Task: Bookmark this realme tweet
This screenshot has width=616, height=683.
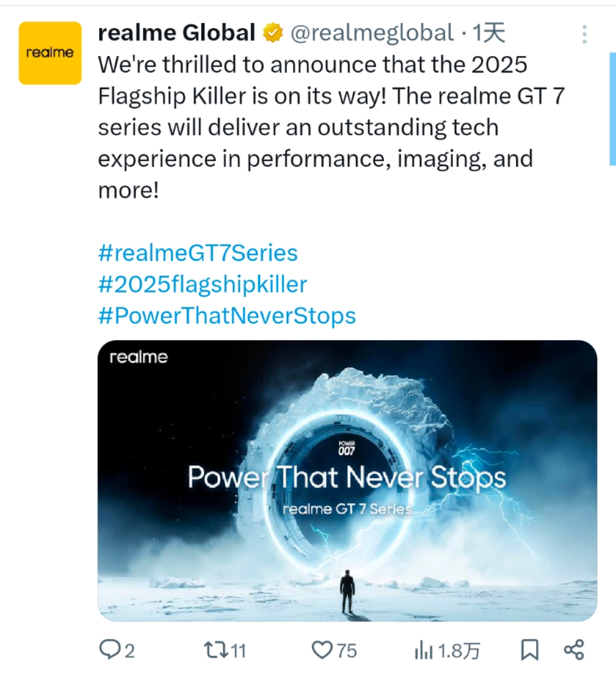Action: pos(530,650)
